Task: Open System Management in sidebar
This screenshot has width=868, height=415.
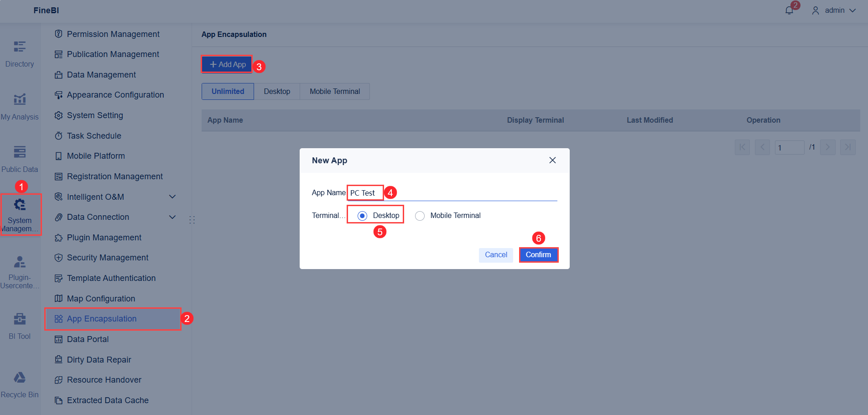Action: [21, 215]
